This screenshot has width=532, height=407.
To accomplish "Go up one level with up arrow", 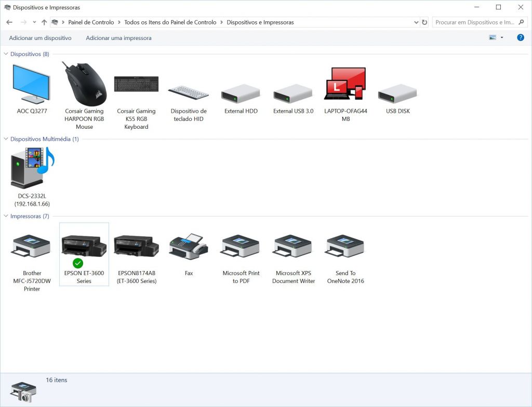I will [44, 22].
